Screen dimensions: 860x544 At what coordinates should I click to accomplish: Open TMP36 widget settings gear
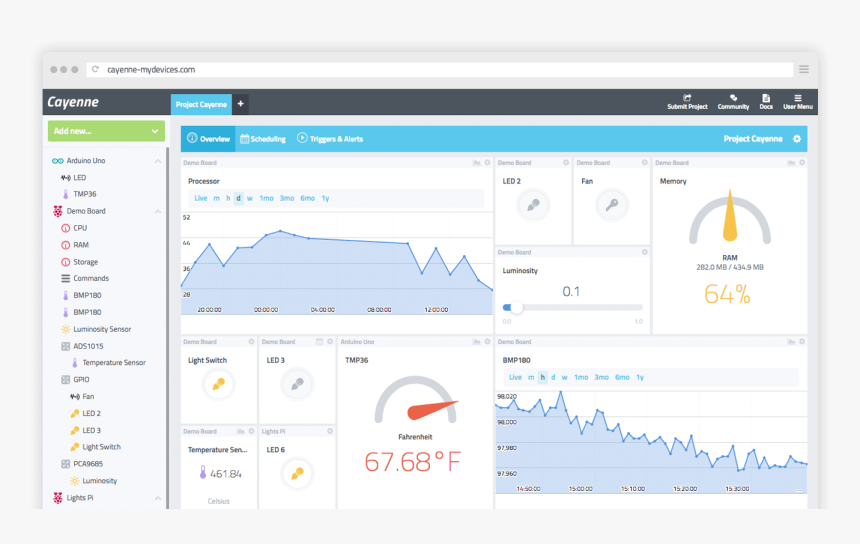click(x=487, y=342)
